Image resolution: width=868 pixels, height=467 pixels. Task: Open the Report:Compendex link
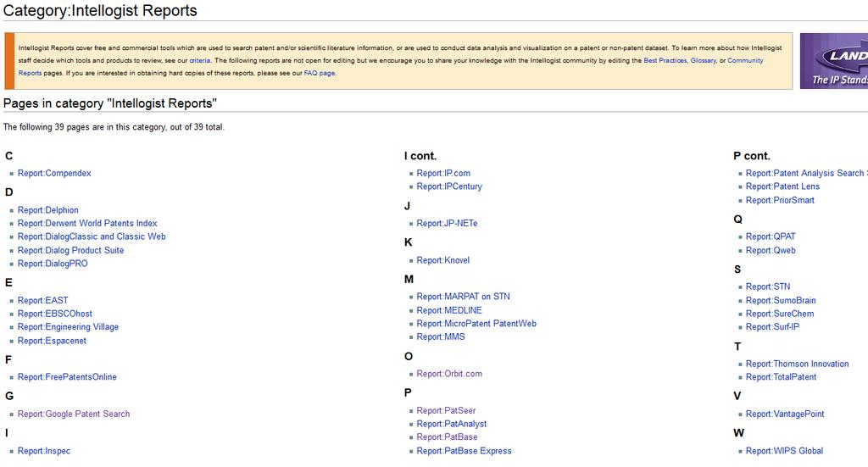(54, 173)
